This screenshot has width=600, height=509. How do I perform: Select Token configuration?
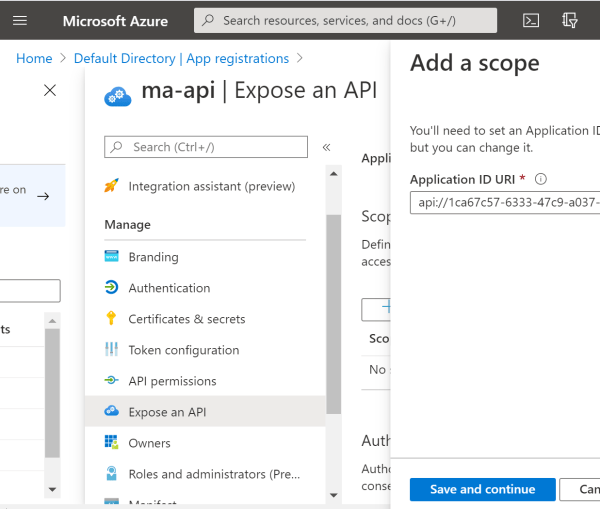point(184,350)
